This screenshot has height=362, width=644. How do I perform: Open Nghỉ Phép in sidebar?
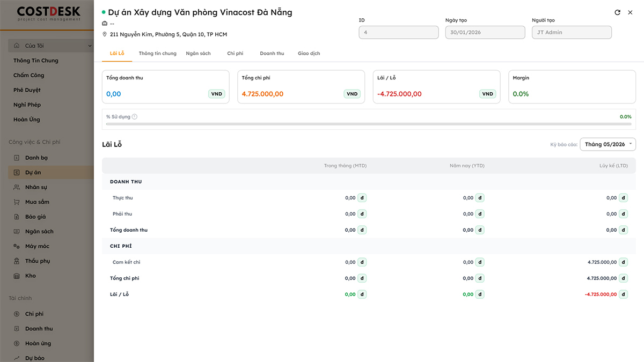tap(27, 105)
